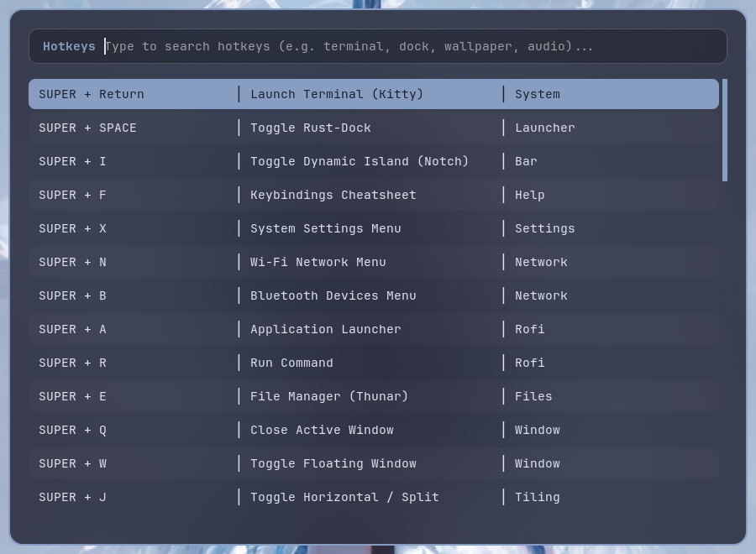The image size is (756, 554).
Task: Open the Keybindings Cheatsheet entry
Action: pyautogui.click(x=374, y=195)
